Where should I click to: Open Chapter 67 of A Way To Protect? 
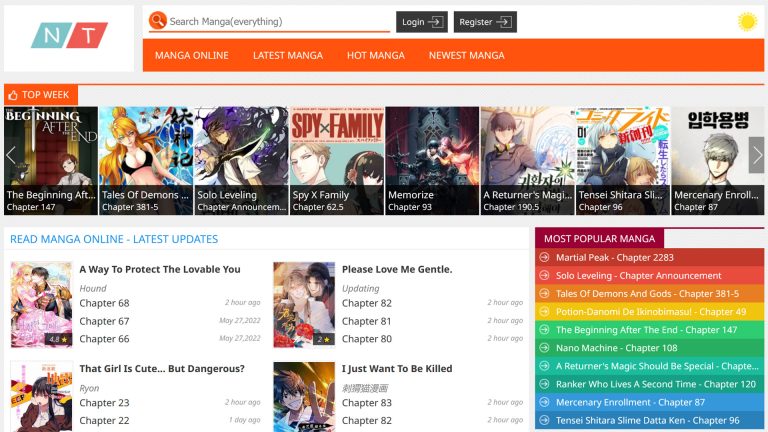[x=104, y=321]
